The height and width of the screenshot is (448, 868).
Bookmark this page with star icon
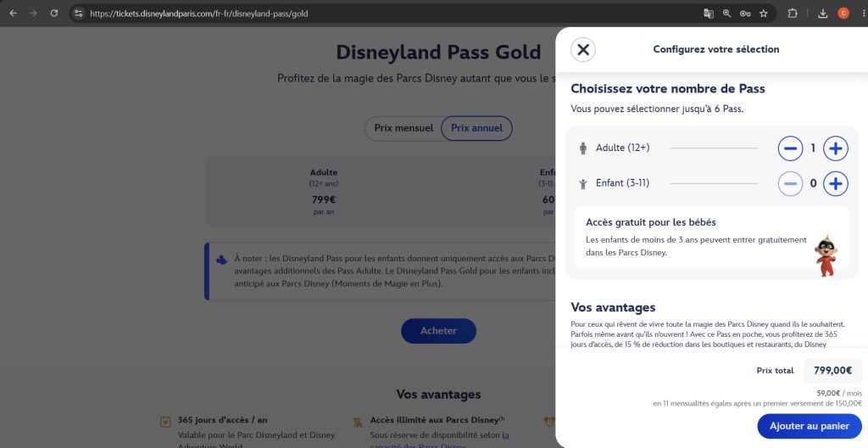pyautogui.click(x=764, y=14)
